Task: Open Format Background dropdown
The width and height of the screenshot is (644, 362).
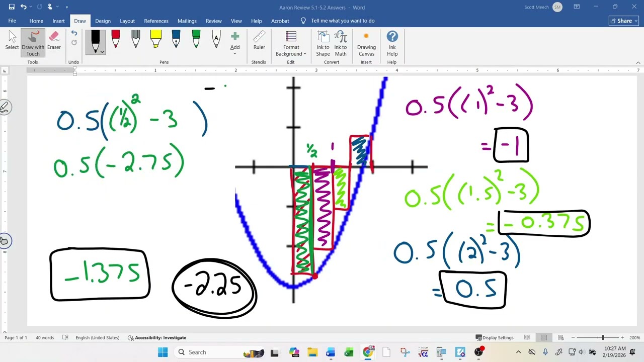Action: [291, 44]
